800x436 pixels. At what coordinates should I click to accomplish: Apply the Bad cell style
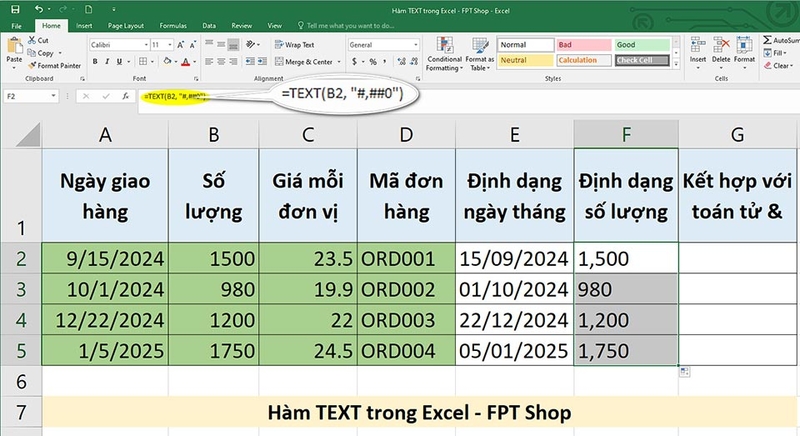584,45
